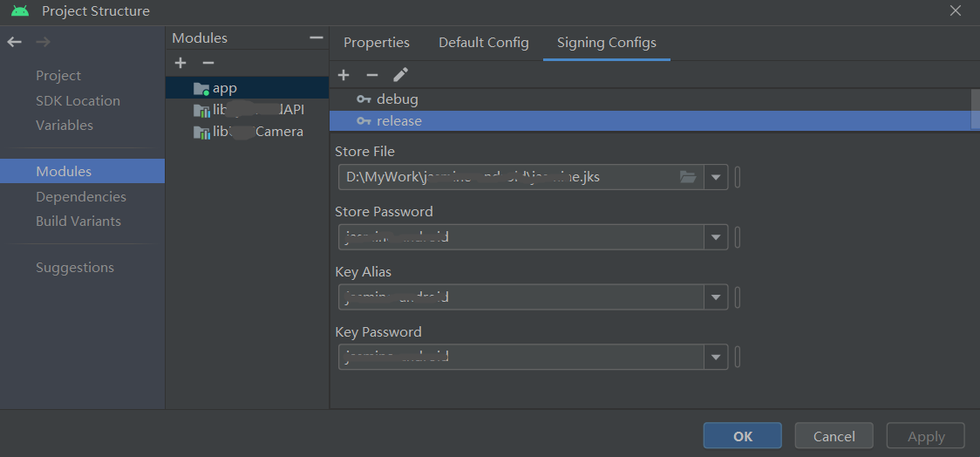Open Dependencies in the left sidebar
Image resolution: width=980 pixels, height=457 pixels.
tap(81, 196)
